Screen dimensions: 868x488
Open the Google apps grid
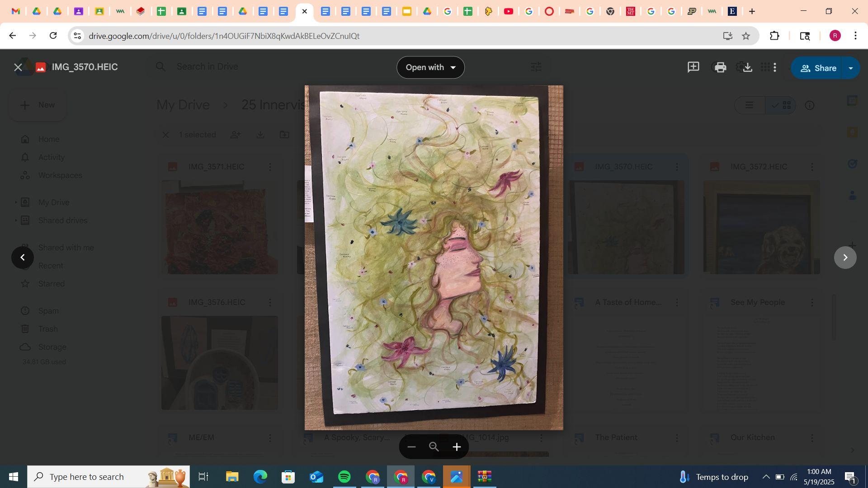765,67
